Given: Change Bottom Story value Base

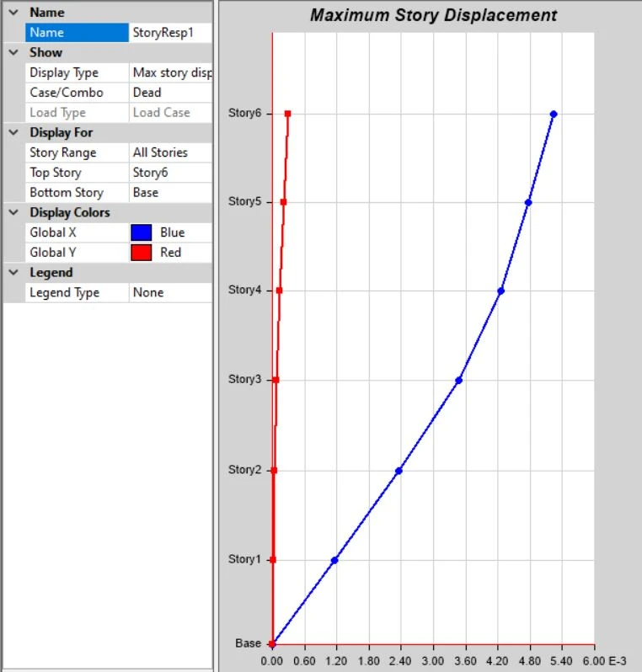Looking at the screenshot, I should (x=171, y=193).
